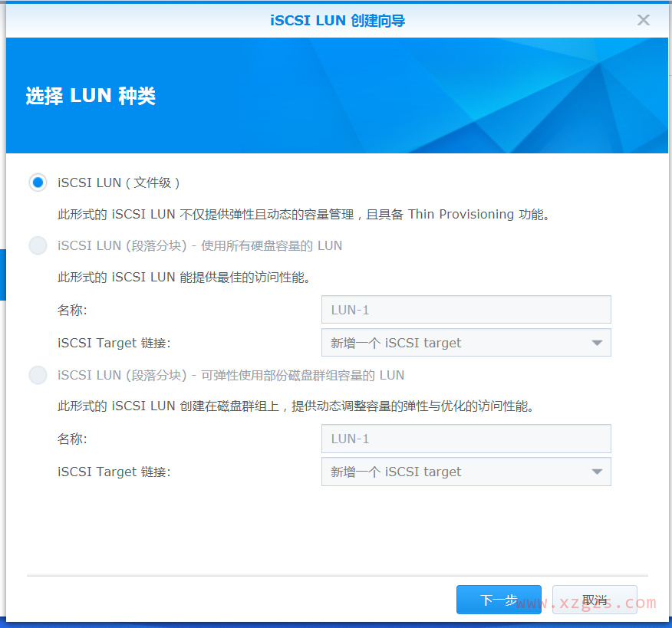Click the lower iSCSI Target 链接 label

click(114, 472)
